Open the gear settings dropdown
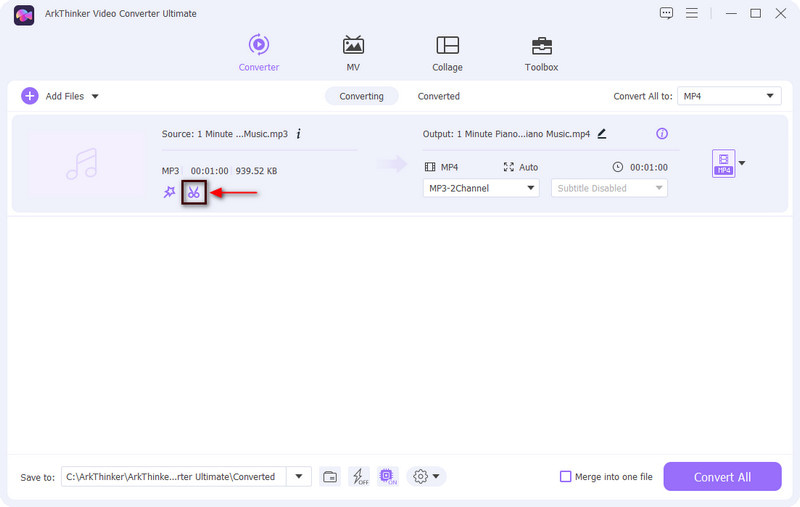 (x=426, y=476)
